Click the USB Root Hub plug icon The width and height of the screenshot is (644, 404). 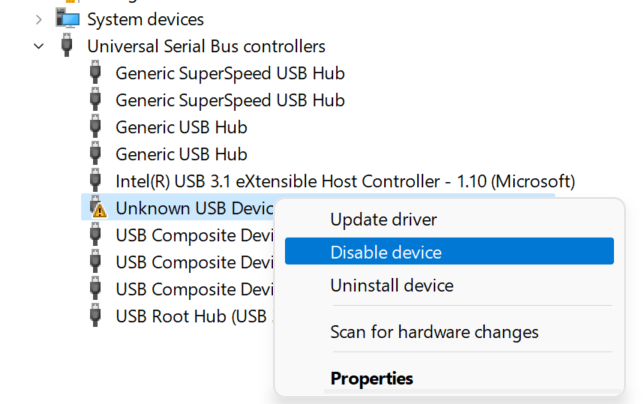tap(95, 315)
